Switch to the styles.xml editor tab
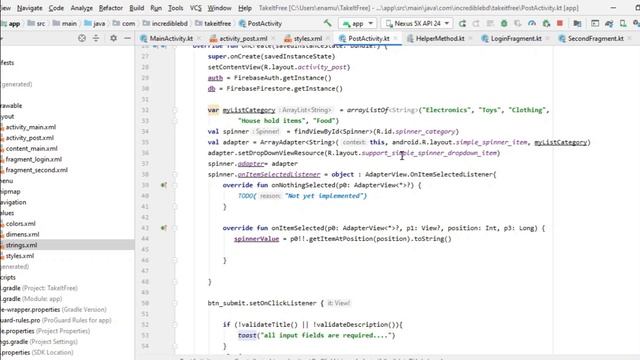 pos(307,39)
